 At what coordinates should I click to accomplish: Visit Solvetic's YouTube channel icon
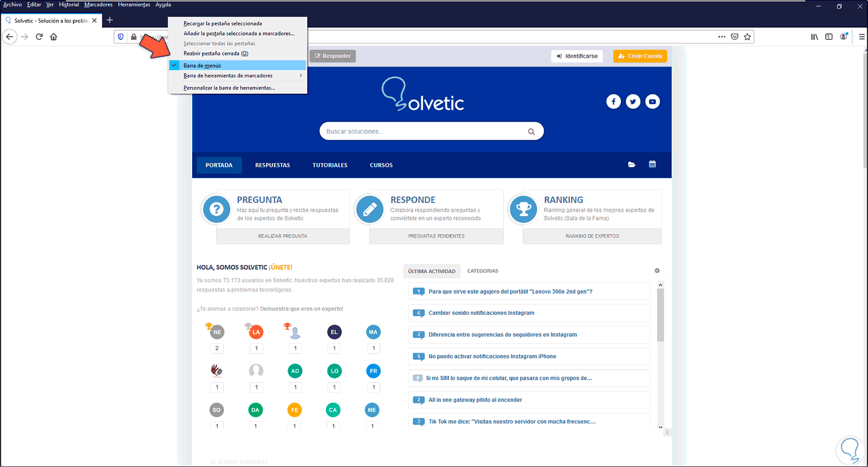(x=653, y=102)
